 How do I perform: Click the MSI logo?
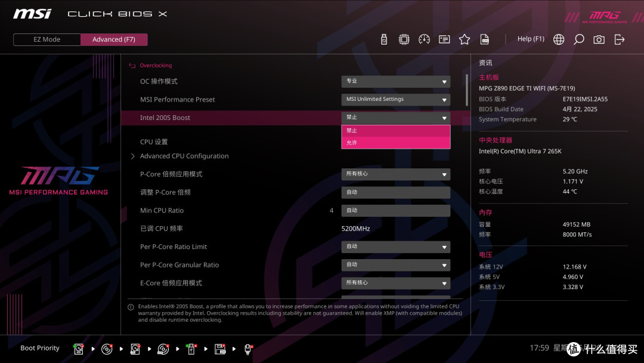32,14
